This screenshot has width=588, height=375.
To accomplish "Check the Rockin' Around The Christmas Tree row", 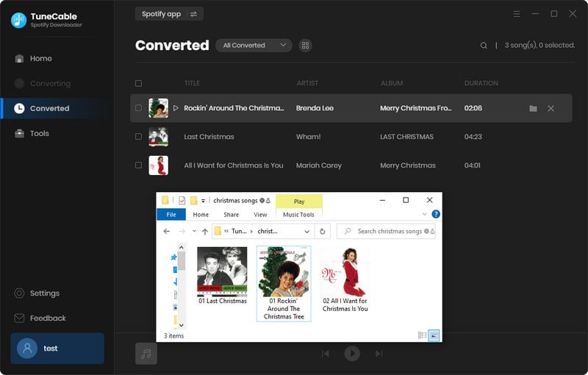I will click(138, 108).
